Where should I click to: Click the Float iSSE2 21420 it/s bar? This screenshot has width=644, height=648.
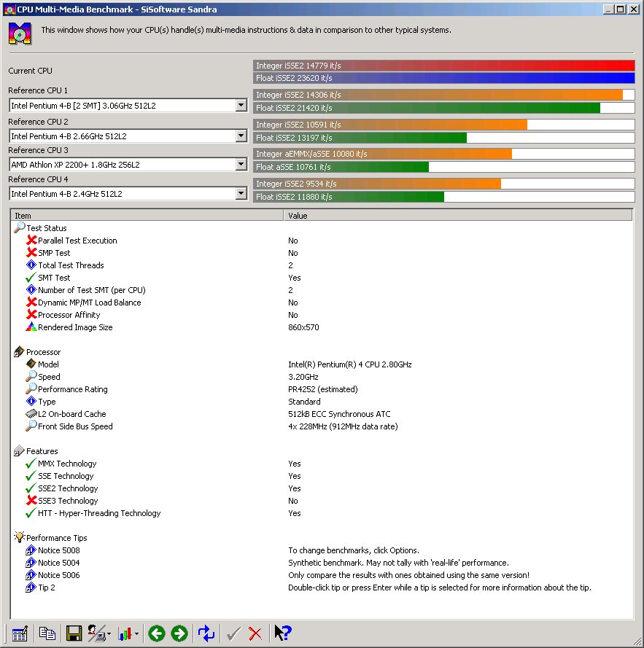tap(444, 108)
